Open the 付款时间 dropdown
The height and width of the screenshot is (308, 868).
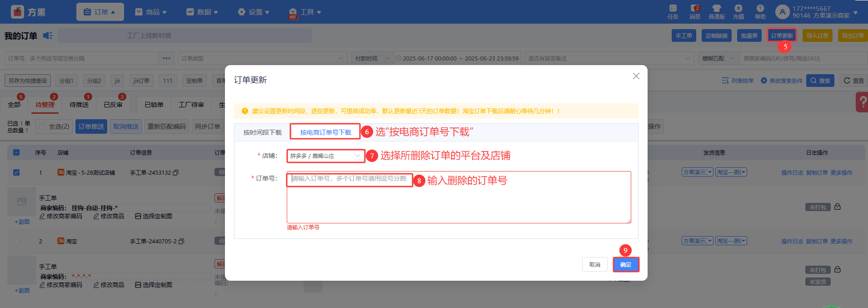pyautogui.click(x=372, y=58)
